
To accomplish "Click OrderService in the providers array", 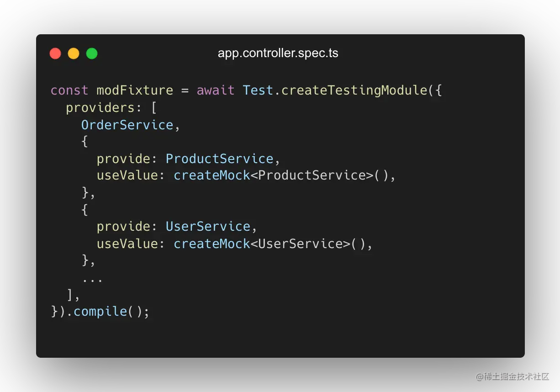I will [x=127, y=125].
